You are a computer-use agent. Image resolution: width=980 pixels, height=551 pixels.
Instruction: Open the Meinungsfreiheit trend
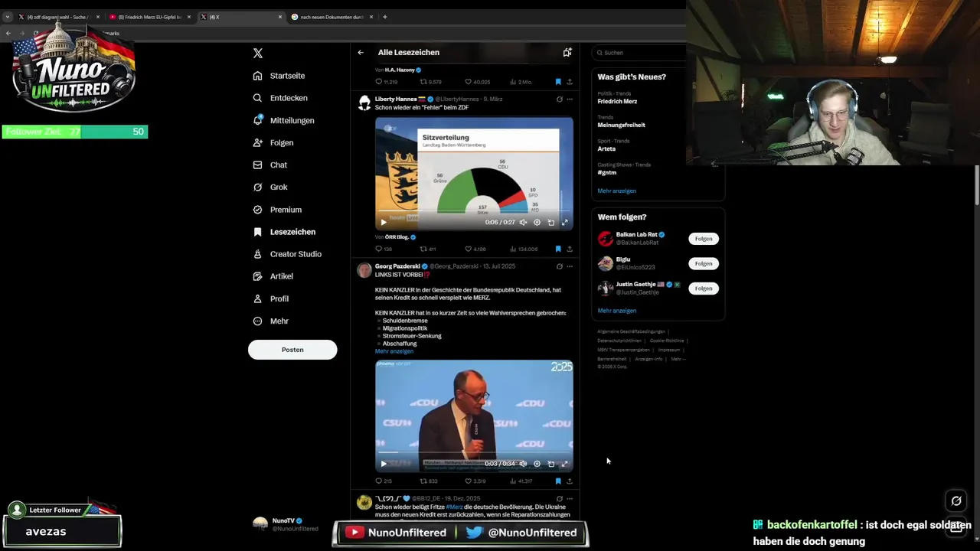coord(621,125)
